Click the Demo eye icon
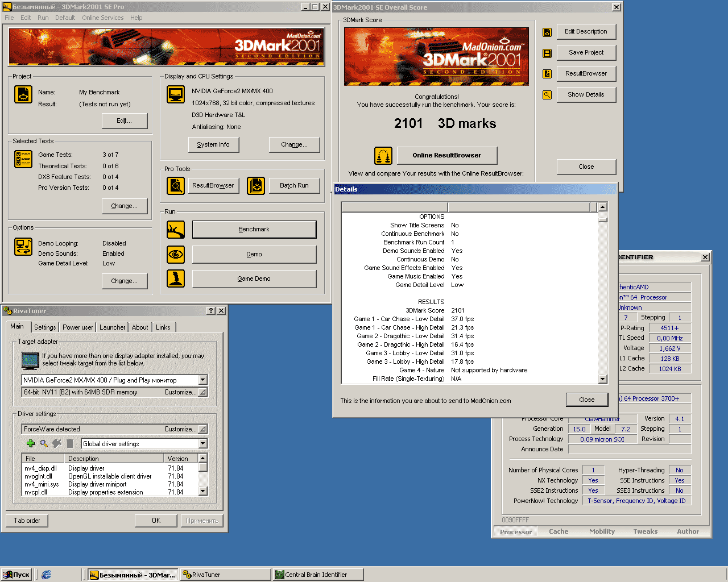Screen dimensions: 728x582 [176, 254]
